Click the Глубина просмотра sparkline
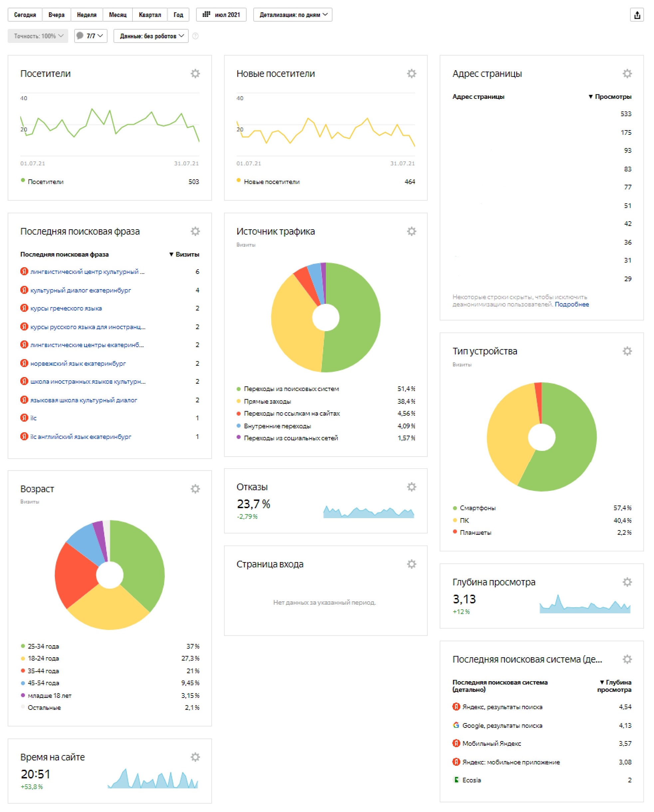The height and width of the screenshot is (812, 654). coord(585,604)
